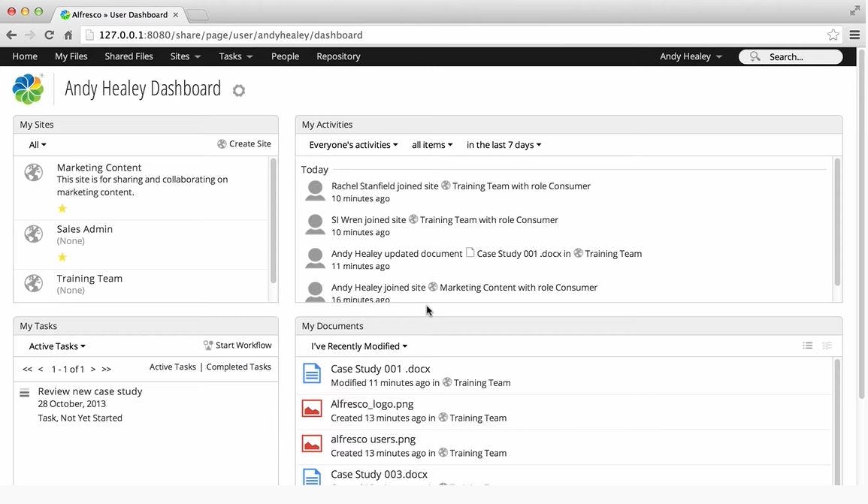The height and width of the screenshot is (504, 868).
Task: Open Case Study 001 .docx in My Documents
Action: (x=380, y=369)
